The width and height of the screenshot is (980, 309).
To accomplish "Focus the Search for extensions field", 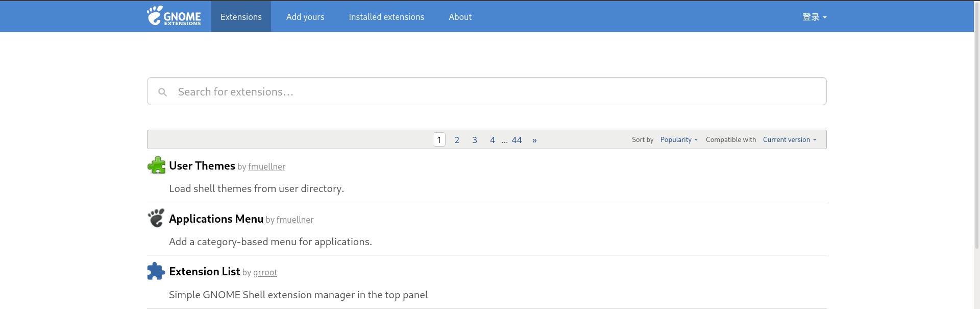I will pos(487,91).
